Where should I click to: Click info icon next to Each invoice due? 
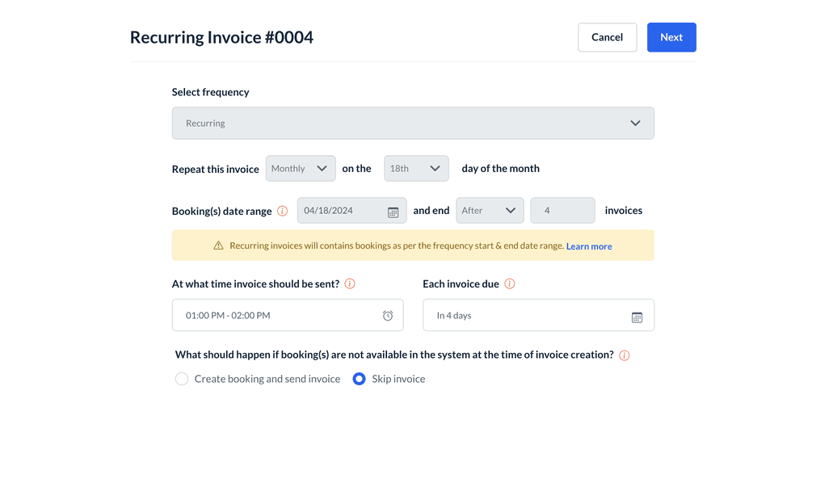[510, 283]
